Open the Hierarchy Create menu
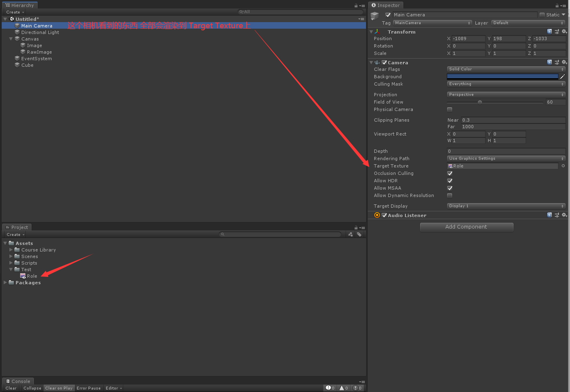 [15, 12]
